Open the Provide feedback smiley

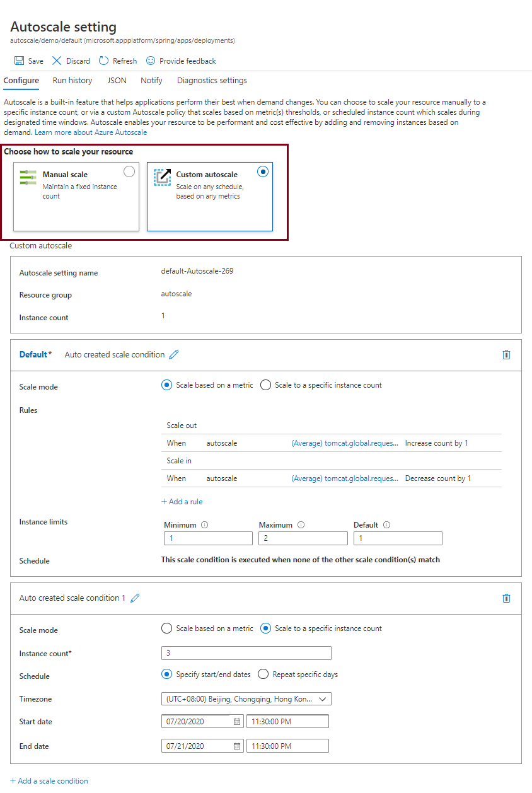click(x=181, y=61)
